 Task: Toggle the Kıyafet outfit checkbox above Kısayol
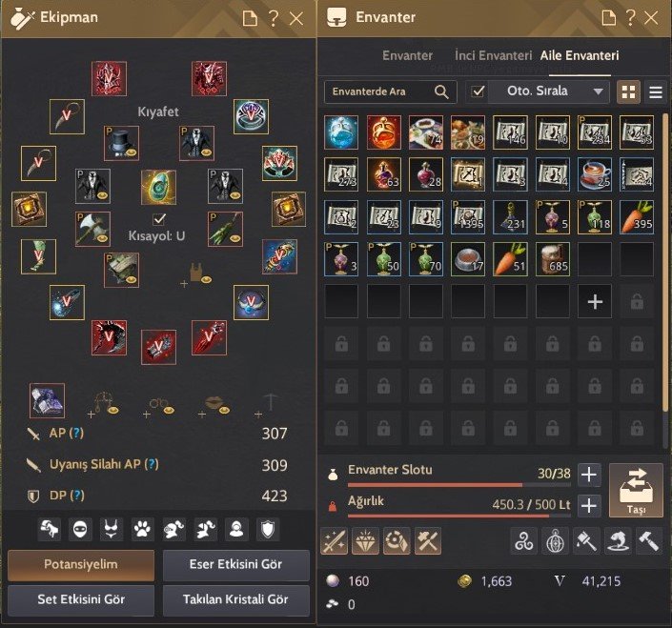pos(159,219)
